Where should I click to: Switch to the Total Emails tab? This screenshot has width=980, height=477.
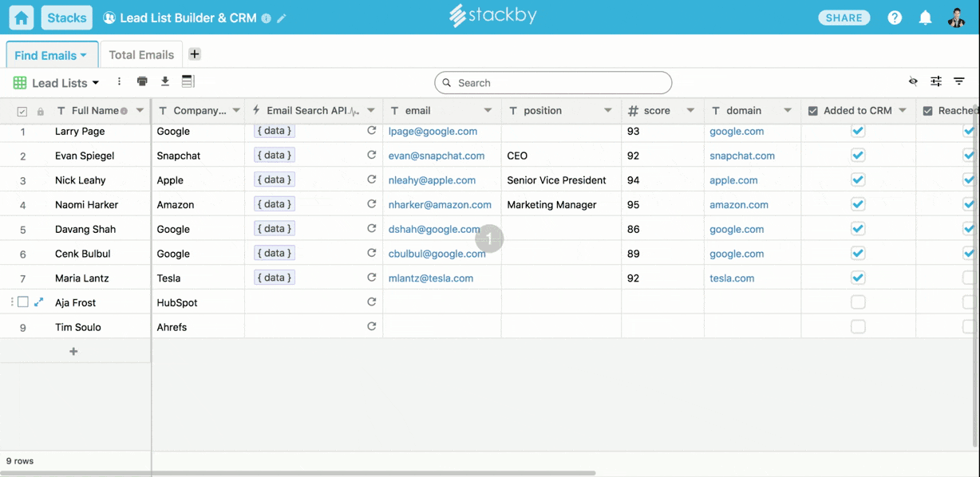(141, 55)
